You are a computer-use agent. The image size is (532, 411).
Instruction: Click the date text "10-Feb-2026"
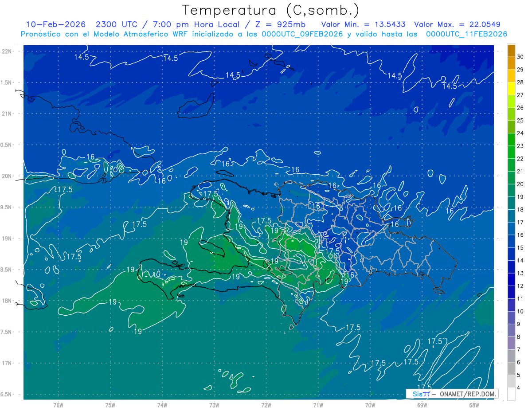[55, 24]
